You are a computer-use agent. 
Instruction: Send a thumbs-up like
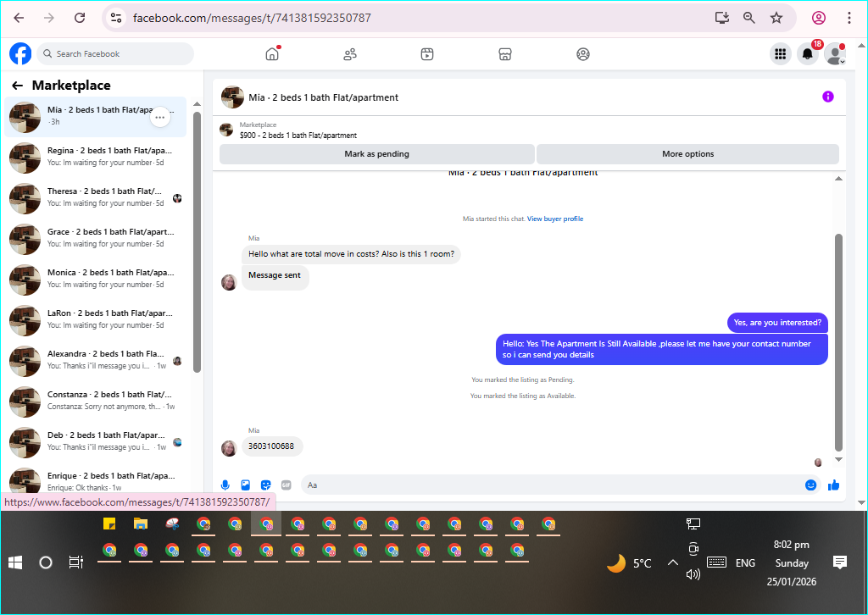click(834, 485)
